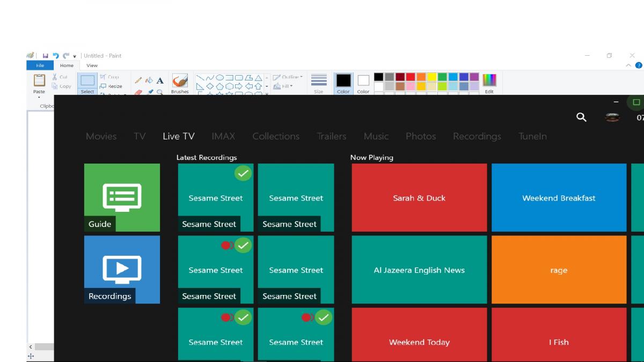Screen dimensions: 644x362
Task: Choose the Diamond shape
Action: (210, 86)
